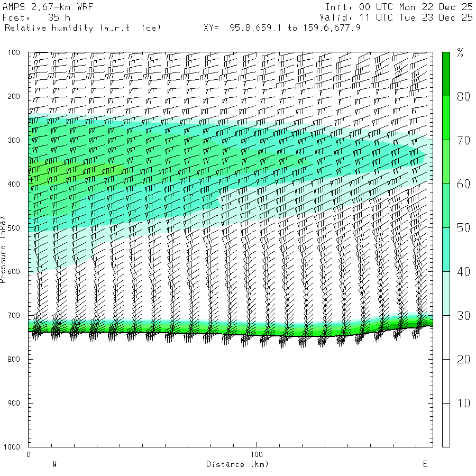Viewport: 476px width, 476px height.
Task: Click the "Pressure (hPa)" y-axis label
Action: 3,249
